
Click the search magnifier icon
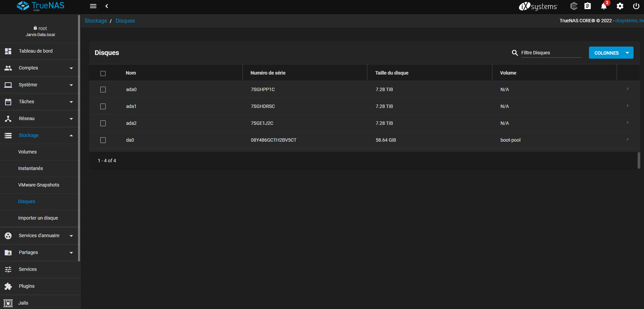click(515, 53)
